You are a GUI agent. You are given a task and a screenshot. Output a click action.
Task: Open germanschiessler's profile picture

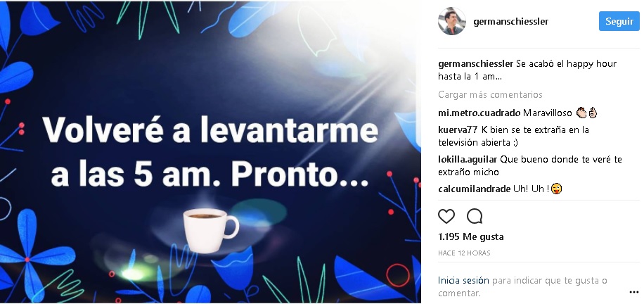pyautogui.click(x=452, y=21)
